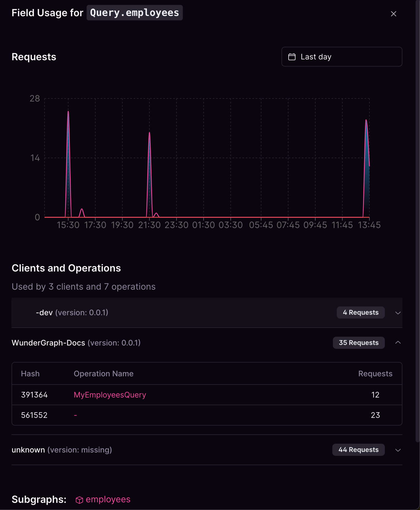Expand the -dev client row chevron
Screen dimensions: 420x510
[x=398, y=313]
